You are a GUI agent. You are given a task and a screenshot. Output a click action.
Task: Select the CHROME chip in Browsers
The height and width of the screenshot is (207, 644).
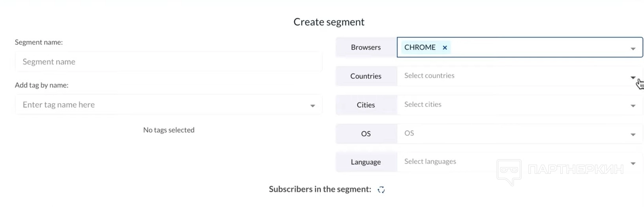[x=420, y=47]
